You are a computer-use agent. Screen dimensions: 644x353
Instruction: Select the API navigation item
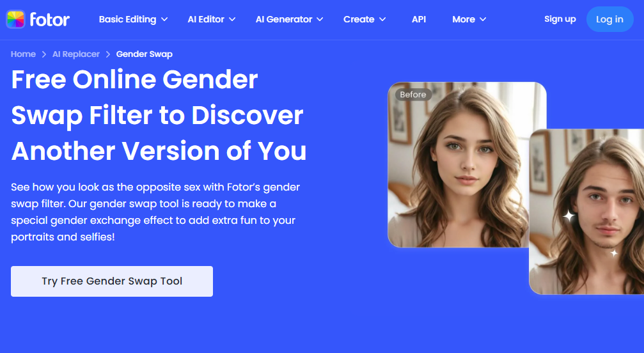coord(419,19)
